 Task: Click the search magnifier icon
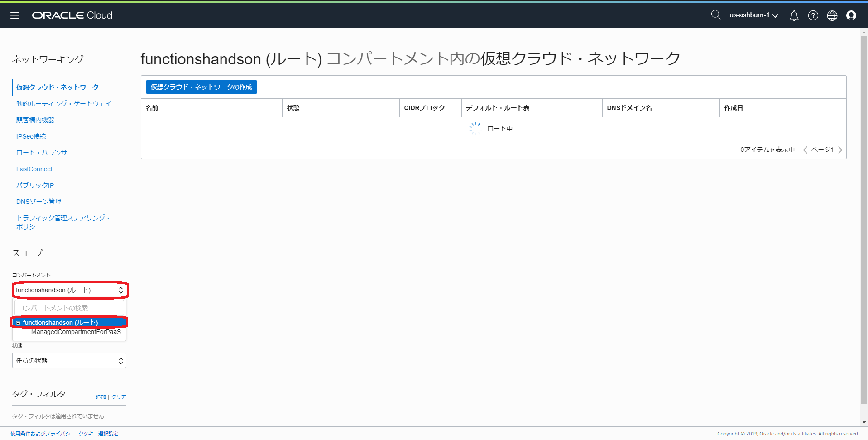click(715, 15)
